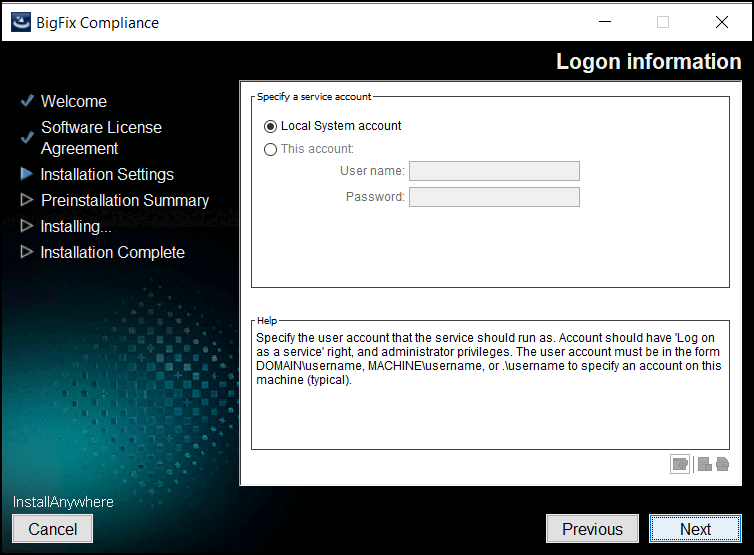Click the User name input field

(494, 171)
